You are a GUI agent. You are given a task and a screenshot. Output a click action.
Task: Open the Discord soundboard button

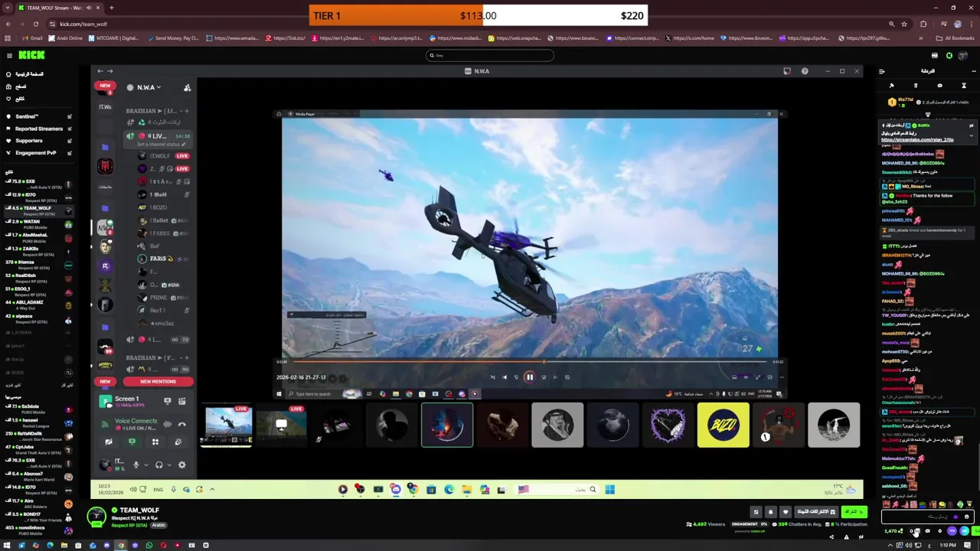[x=178, y=442]
